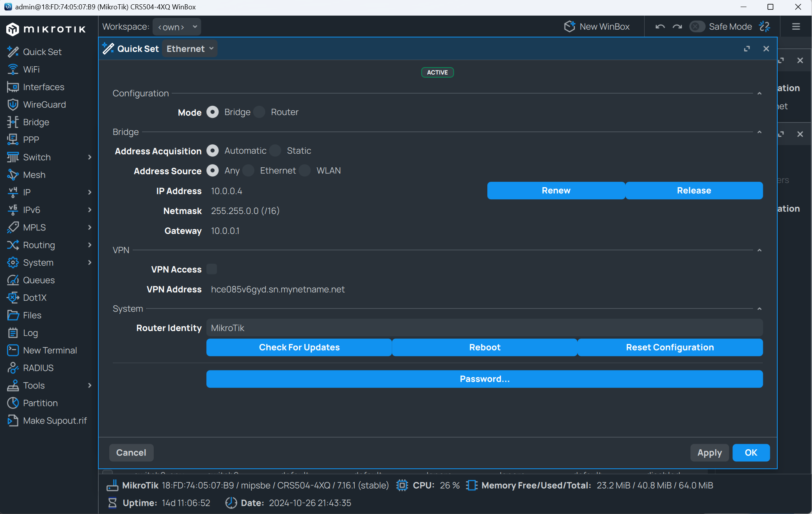
Task: Open the Bridge sidebar item
Action: [x=36, y=122]
